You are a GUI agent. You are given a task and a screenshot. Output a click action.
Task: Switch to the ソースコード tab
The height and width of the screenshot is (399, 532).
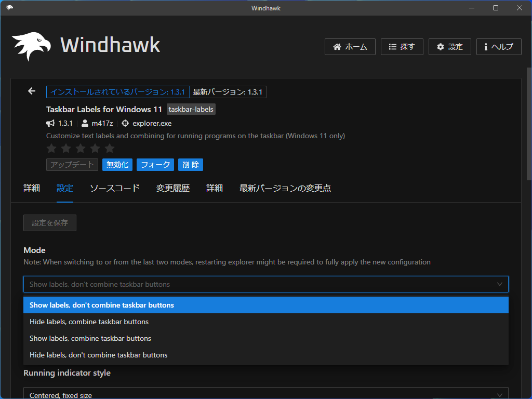tap(115, 188)
